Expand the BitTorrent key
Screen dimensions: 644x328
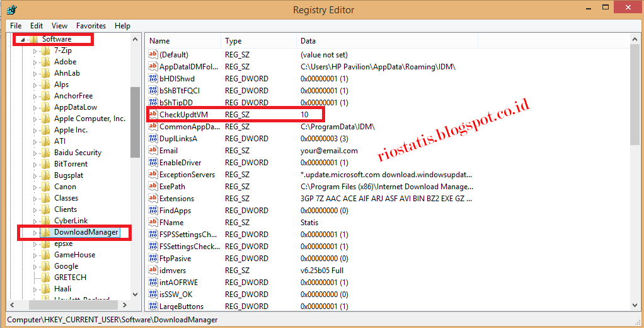tap(35, 165)
